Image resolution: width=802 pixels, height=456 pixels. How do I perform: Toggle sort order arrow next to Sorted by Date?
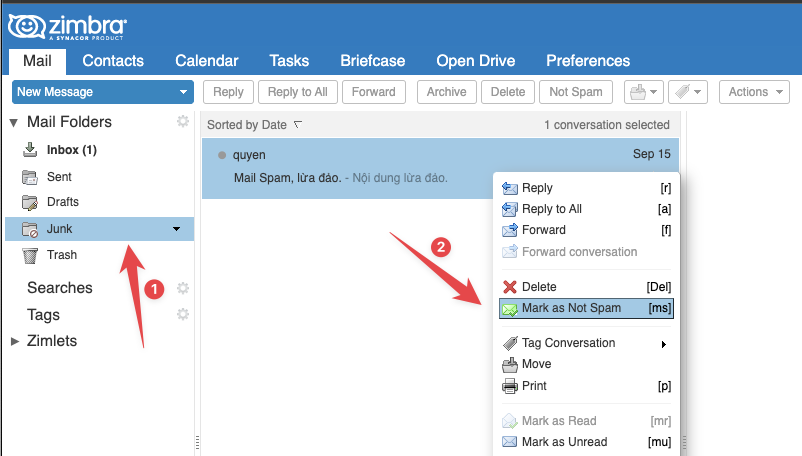(x=298, y=124)
